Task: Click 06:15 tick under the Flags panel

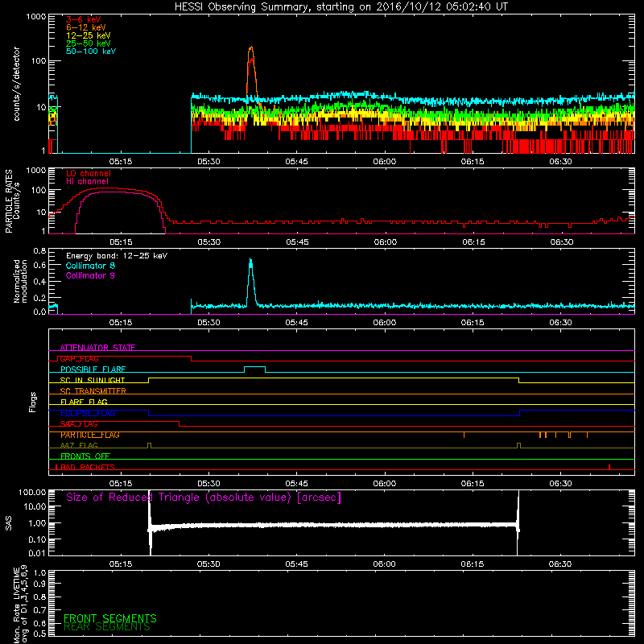Action: coord(473,484)
